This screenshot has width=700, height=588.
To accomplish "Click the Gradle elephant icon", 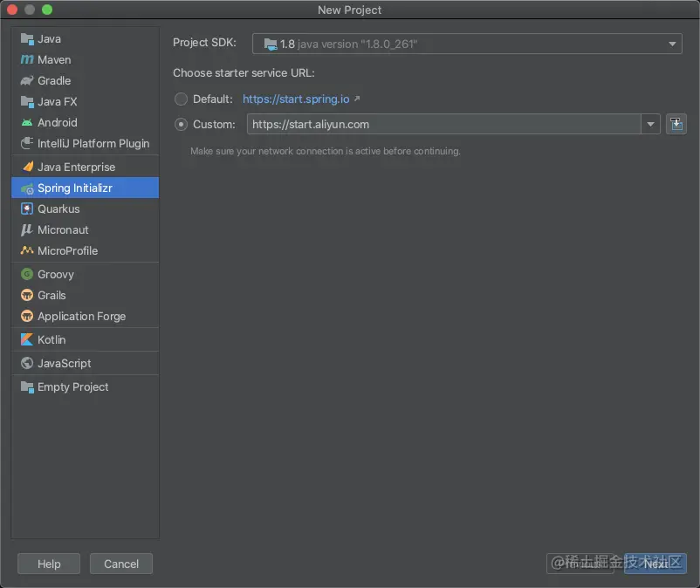I will pos(27,81).
